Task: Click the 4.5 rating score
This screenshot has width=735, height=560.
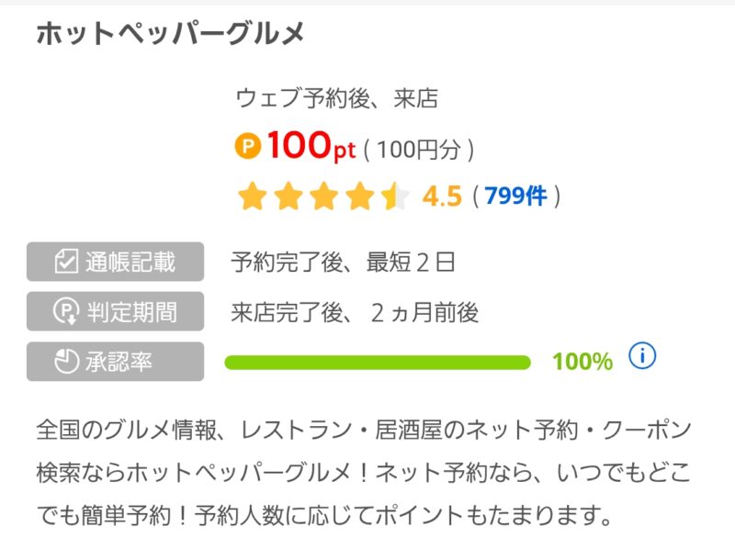Action: [441, 196]
